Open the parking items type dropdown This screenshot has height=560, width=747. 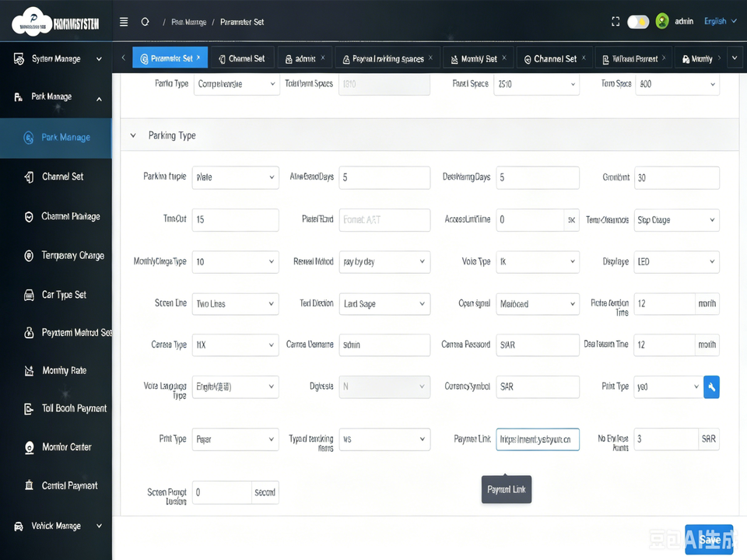tap(384, 439)
